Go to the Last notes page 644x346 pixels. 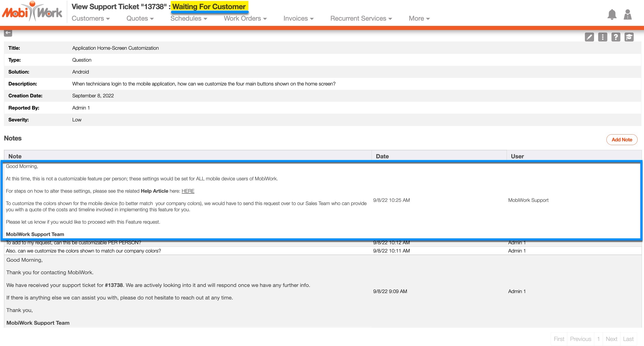point(628,339)
